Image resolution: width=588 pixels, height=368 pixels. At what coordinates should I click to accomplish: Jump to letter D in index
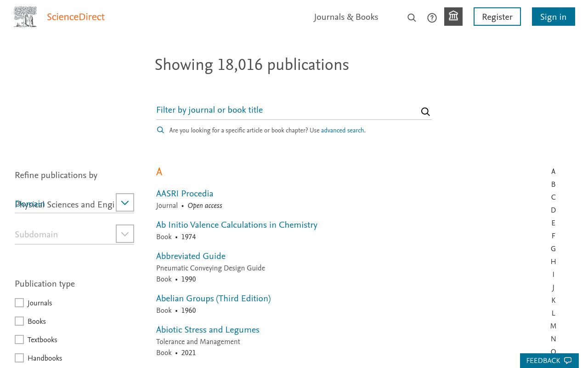point(553,210)
